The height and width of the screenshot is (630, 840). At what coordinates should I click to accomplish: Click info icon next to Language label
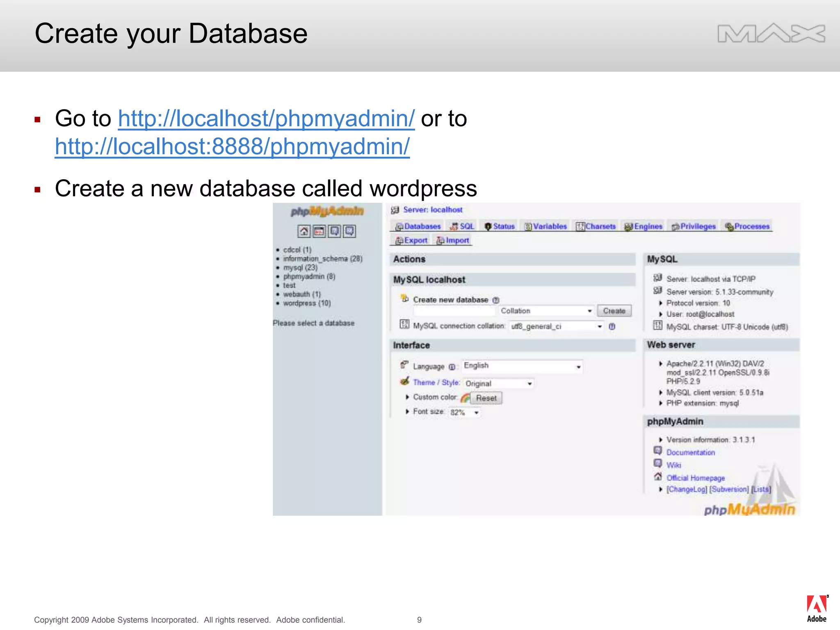point(452,367)
